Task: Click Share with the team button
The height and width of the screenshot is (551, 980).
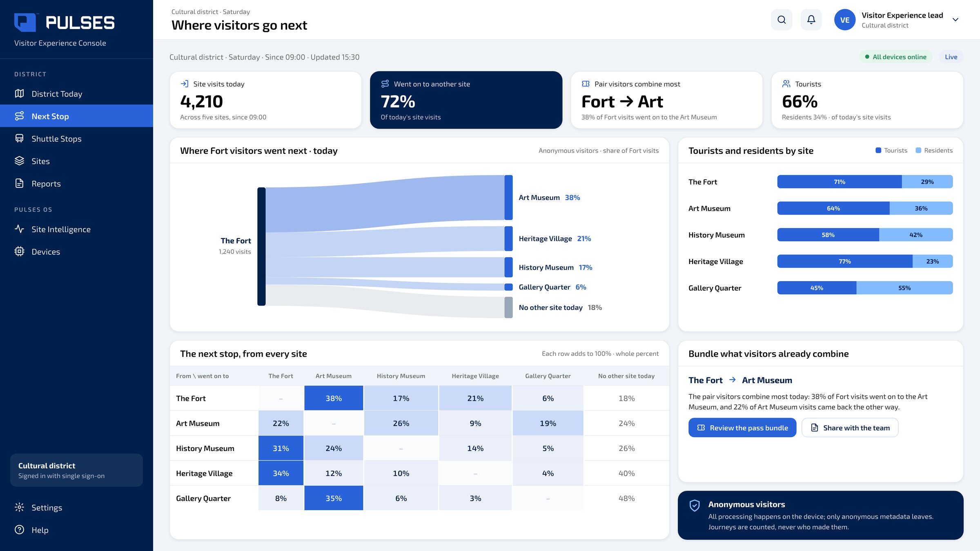Action: click(x=850, y=428)
